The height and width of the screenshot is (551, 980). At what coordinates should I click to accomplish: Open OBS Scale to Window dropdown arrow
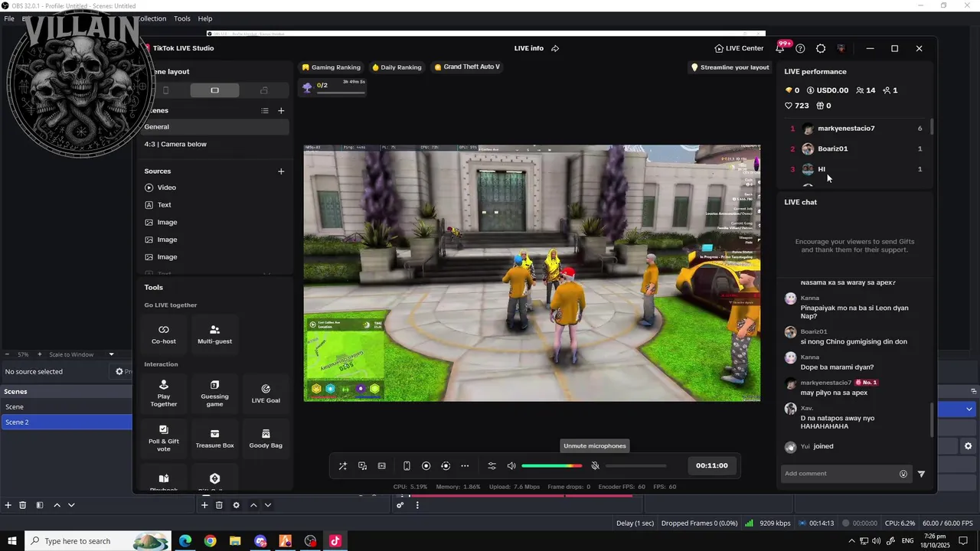click(111, 354)
